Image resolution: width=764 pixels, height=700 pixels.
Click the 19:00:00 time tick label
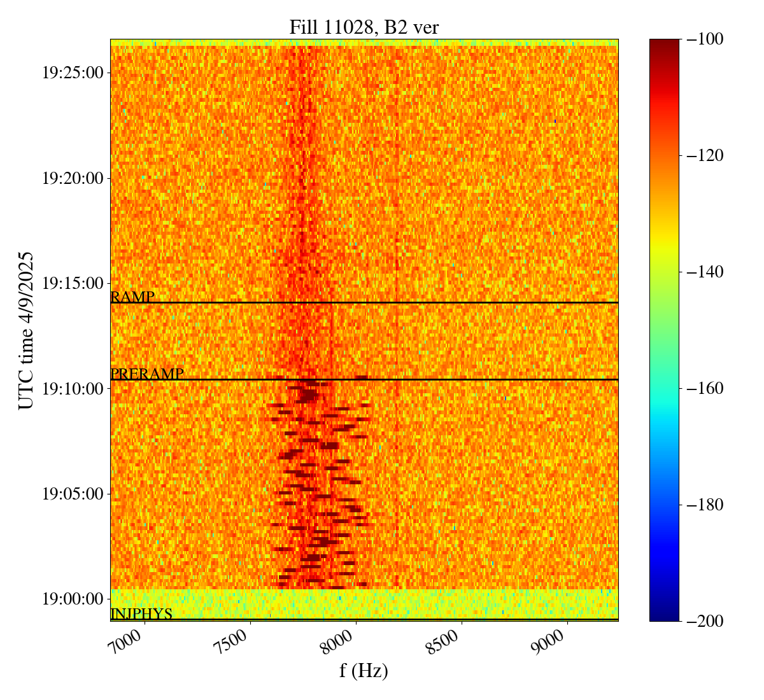click(73, 599)
